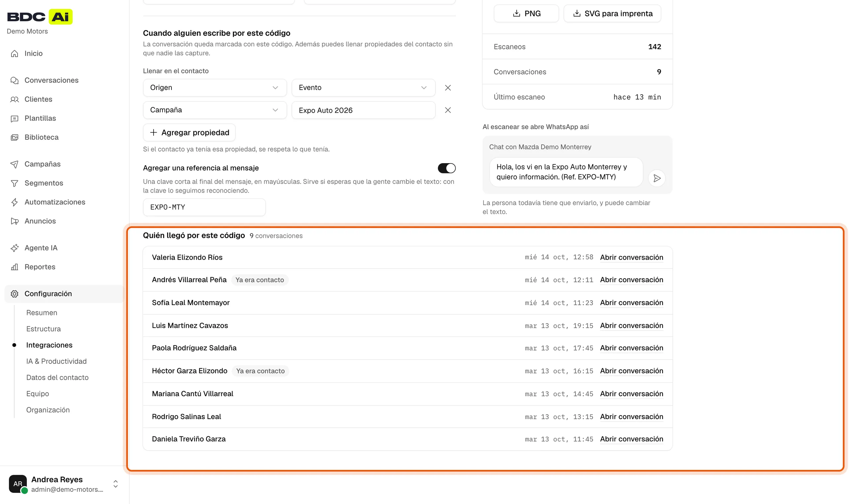The height and width of the screenshot is (504, 849).
Task: Click the Plantillas template icon
Action: click(14, 118)
